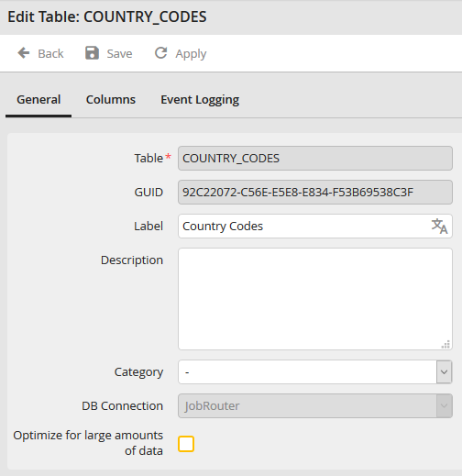Click into the Label field Country Codes

315,227
